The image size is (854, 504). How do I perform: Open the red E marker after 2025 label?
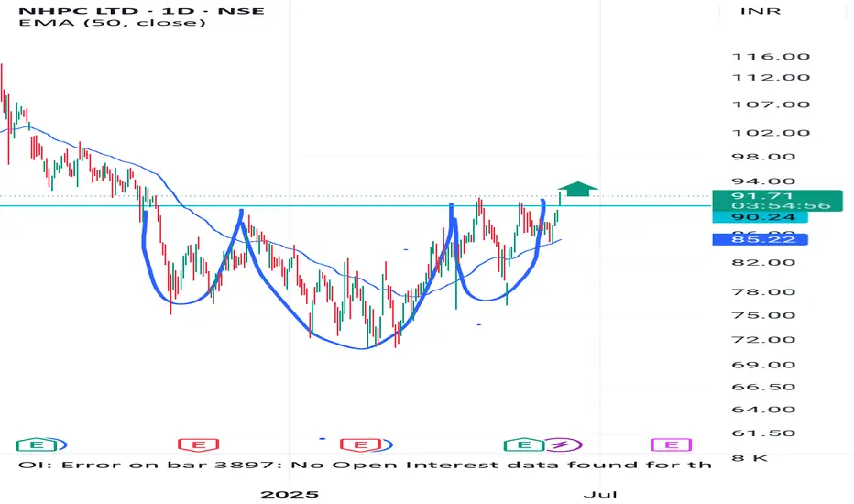tap(360, 445)
